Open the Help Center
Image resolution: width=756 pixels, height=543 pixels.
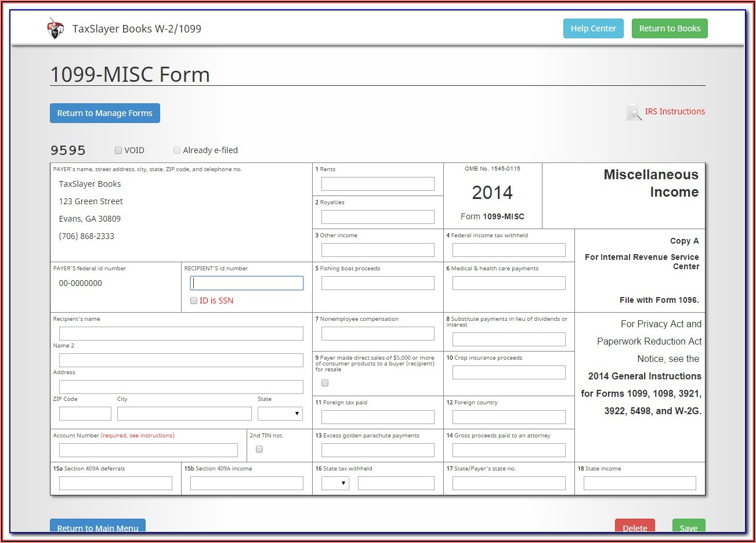(x=593, y=28)
